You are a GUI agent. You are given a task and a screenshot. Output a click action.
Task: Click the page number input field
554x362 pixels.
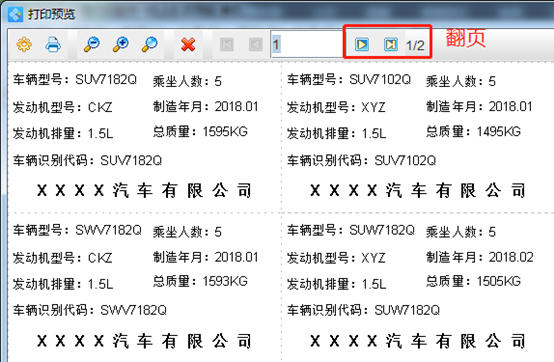point(307,44)
